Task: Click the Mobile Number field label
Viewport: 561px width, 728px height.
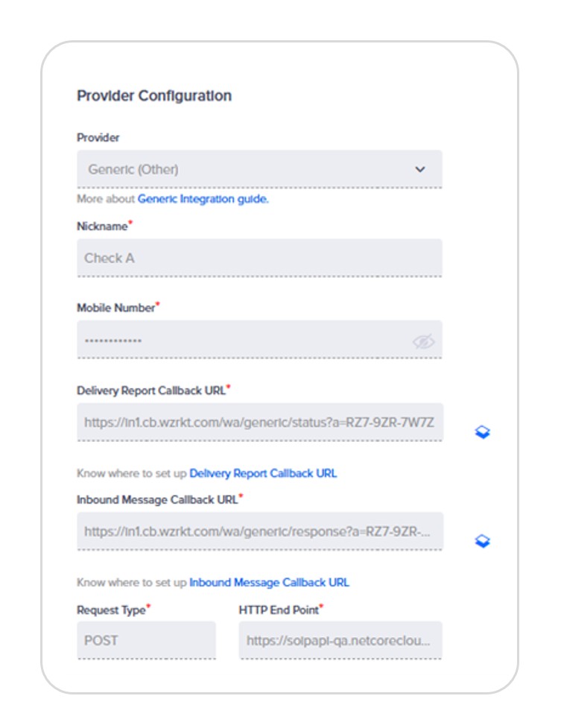Action: point(116,308)
